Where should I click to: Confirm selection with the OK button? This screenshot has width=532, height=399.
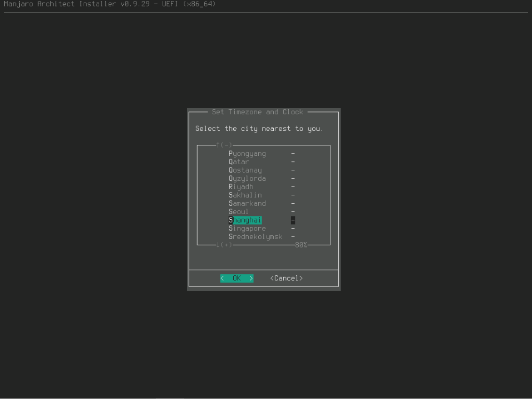(237, 279)
